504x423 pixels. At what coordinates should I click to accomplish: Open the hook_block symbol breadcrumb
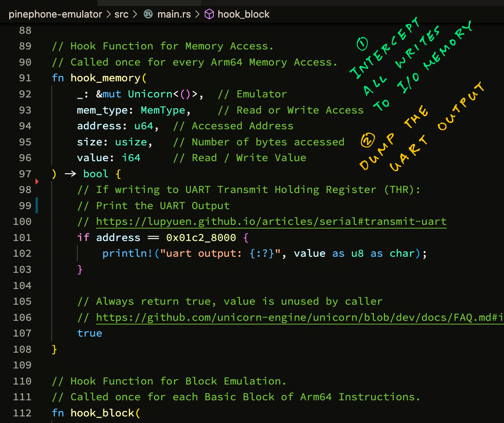pos(244,14)
